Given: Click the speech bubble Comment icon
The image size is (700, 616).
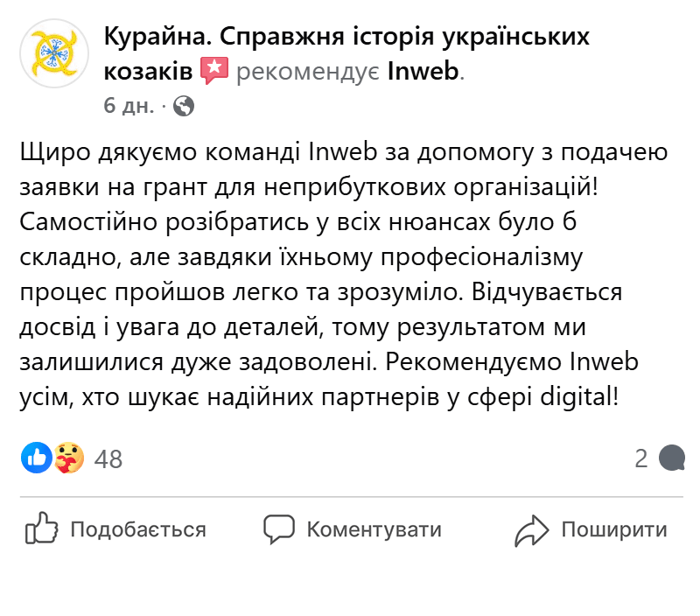Looking at the screenshot, I should pos(277,528).
